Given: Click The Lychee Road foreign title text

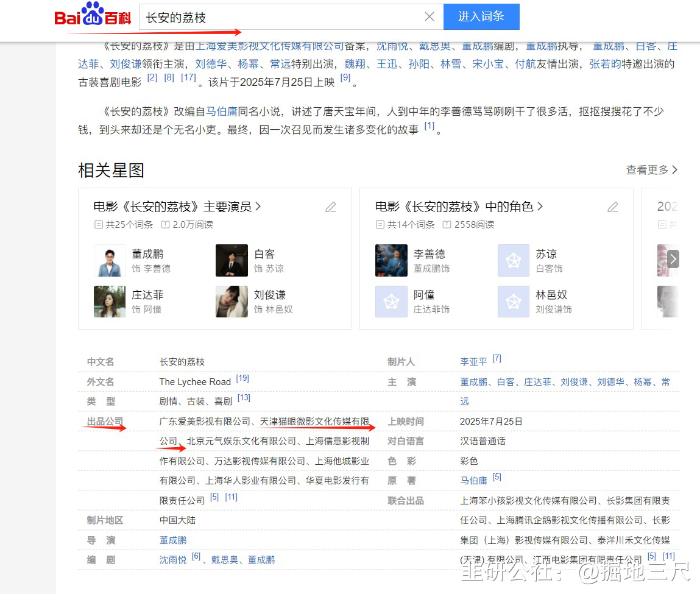Looking at the screenshot, I should point(195,382).
